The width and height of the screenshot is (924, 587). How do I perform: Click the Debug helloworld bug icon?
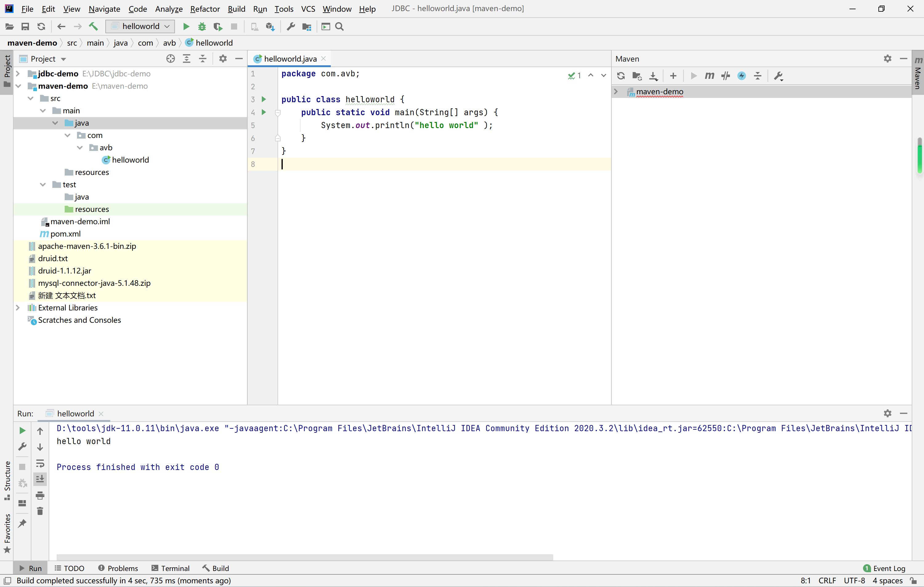coord(202,26)
